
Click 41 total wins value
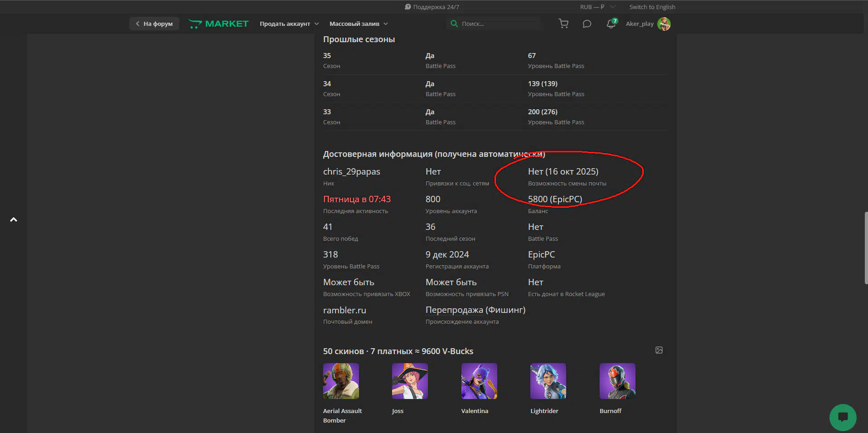[x=328, y=227]
